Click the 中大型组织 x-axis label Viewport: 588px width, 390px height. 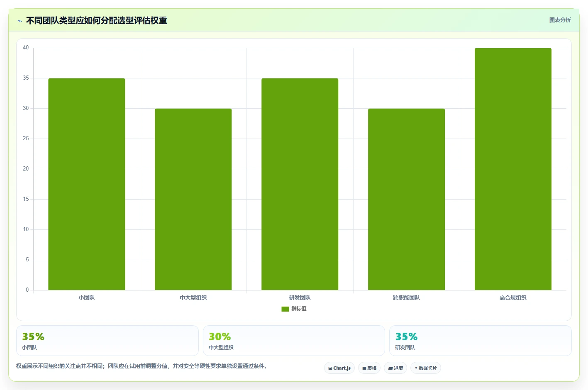[x=193, y=297]
